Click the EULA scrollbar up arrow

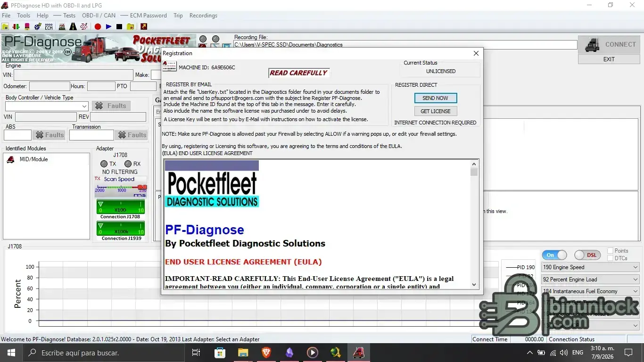[474, 164]
